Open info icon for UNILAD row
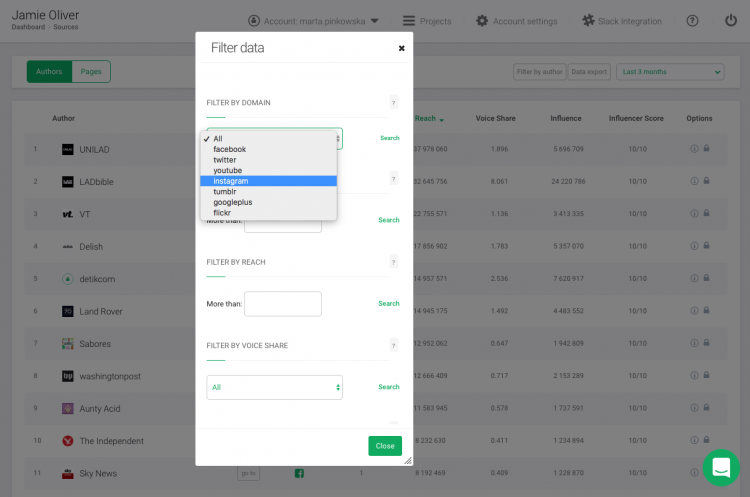The height and width of the screenshot is (497, 750). point(694,149)
